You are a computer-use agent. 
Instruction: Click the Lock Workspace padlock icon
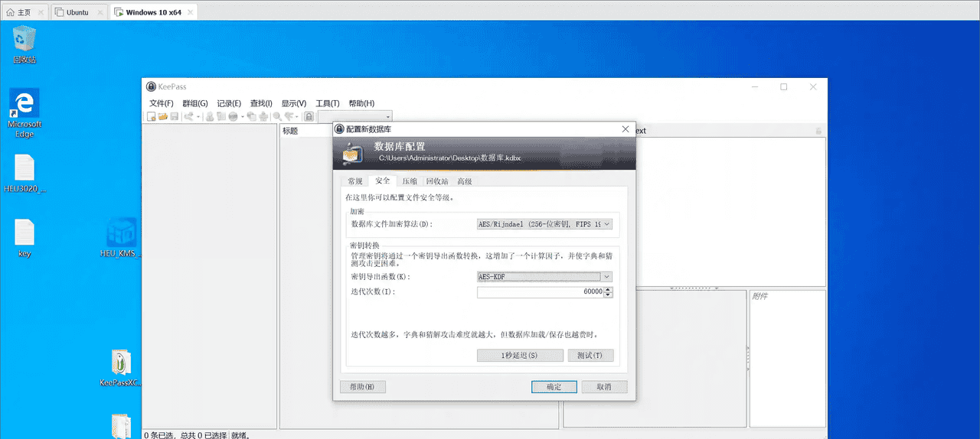(309, 116)
